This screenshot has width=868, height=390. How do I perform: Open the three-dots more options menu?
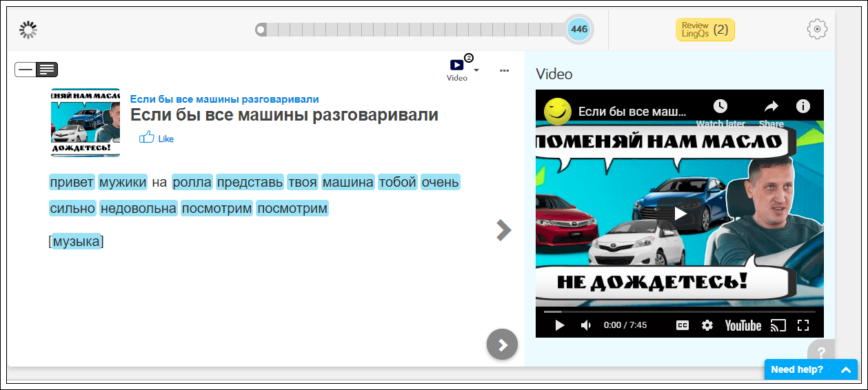point(504,70)
